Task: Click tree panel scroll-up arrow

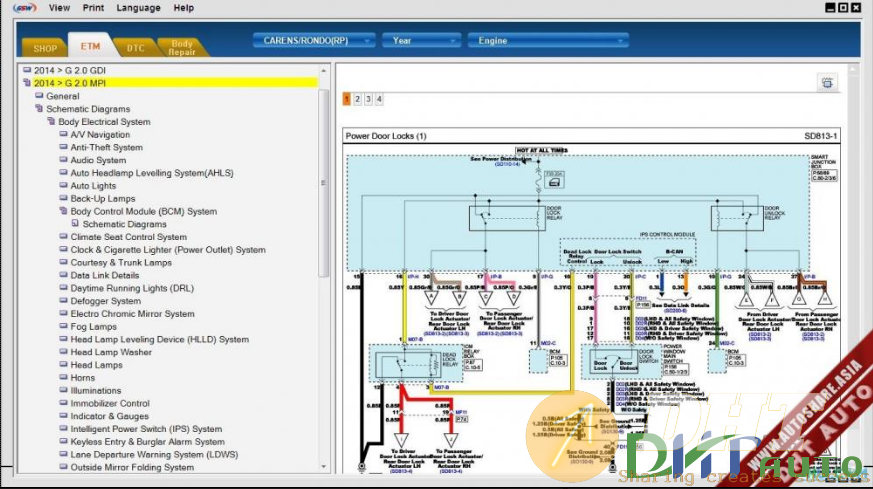Action: tap(323, 71)
